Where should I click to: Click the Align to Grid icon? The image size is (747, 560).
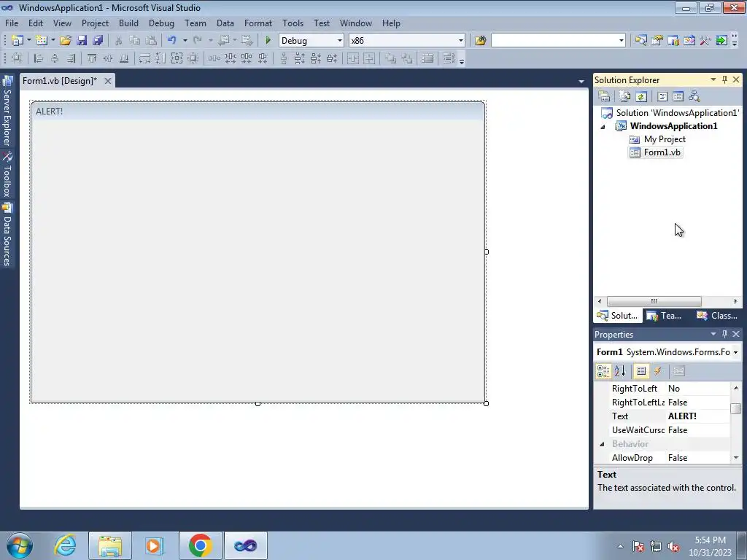(x=18, y=58)
